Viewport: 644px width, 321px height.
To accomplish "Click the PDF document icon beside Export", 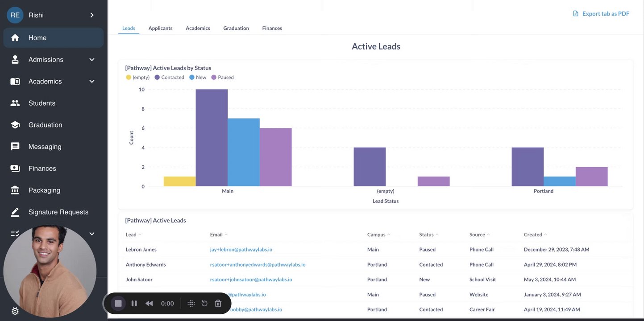I will [576, 14].
